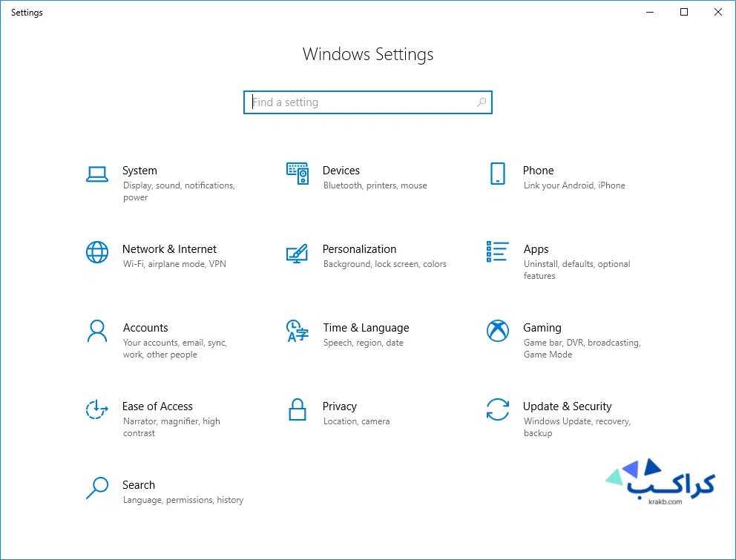Click 'Display, sound, notifications, power' description
736x560 pixels.
pyautogui.click(x=179, y=191)
